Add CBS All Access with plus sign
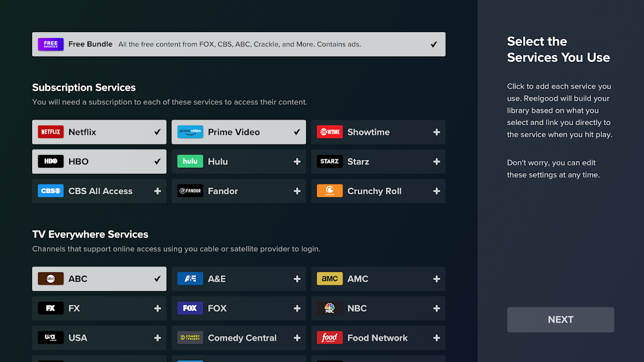This screenshot has width=644, height=362. point(157,191)
